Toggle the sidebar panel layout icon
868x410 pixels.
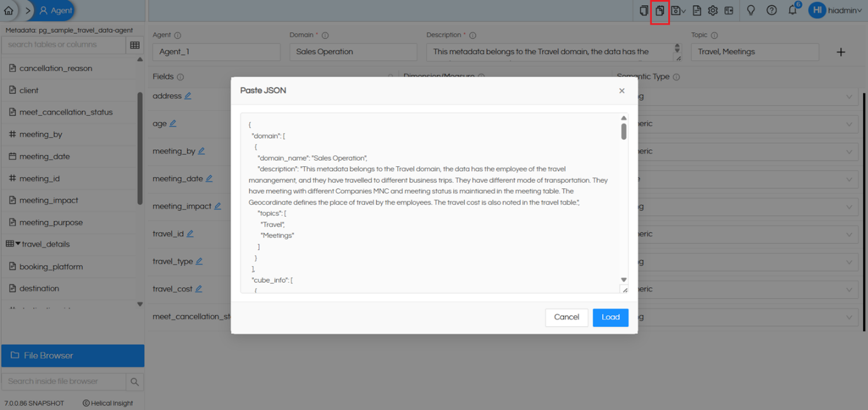(x=729, y=11)
